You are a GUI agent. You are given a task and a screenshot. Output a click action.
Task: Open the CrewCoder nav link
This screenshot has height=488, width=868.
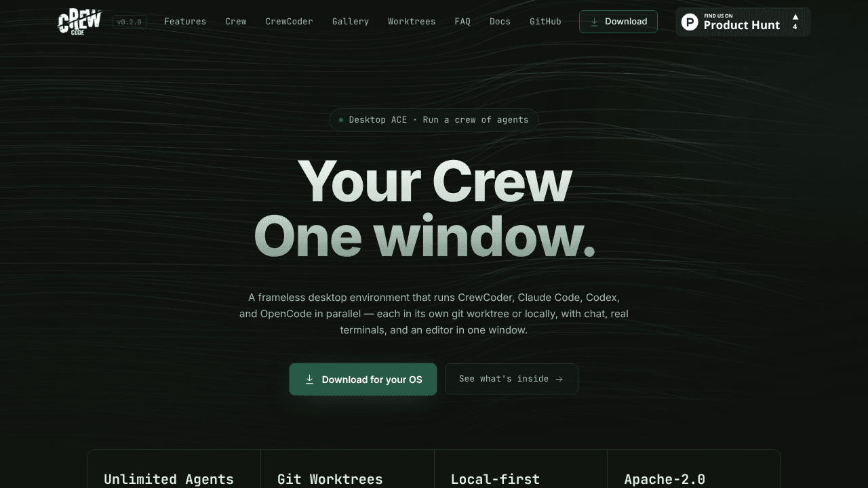point(290,22)
